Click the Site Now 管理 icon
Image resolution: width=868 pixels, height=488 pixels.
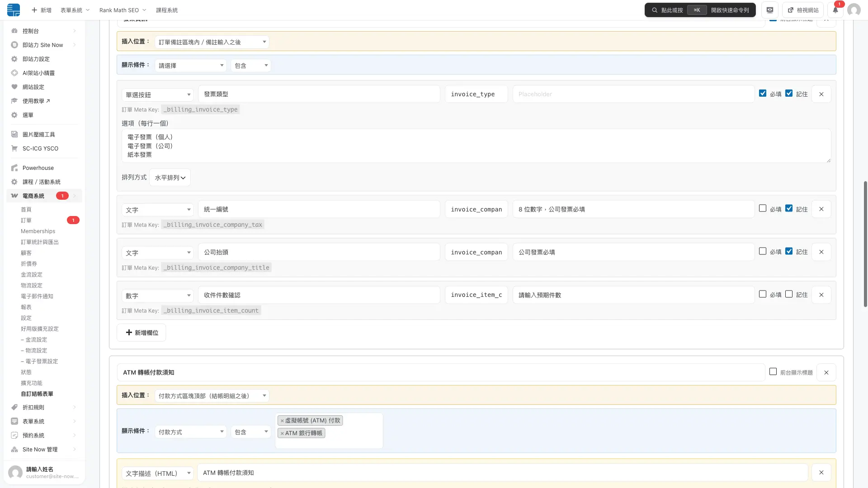pyautogui.click(x=14, y=450)
